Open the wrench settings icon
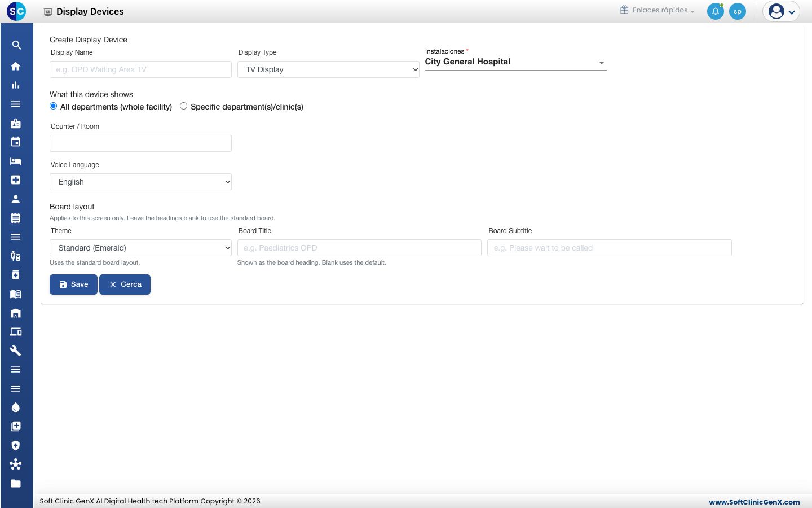812x508 pixels. pos(16,351)
